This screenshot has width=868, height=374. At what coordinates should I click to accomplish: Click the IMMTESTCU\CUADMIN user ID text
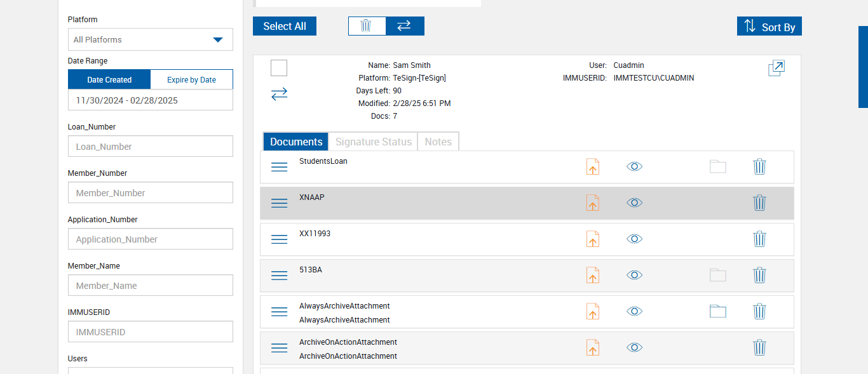click(x=654, y=78)
